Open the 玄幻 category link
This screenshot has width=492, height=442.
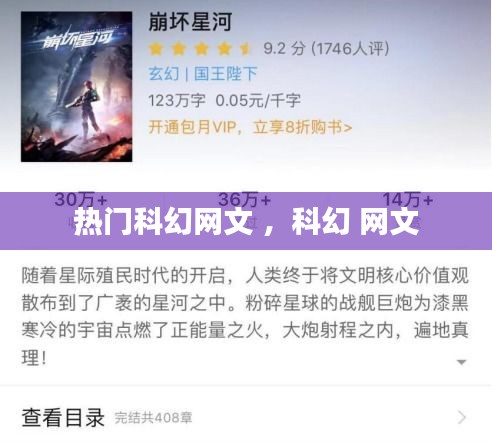(x=163, y=74)
